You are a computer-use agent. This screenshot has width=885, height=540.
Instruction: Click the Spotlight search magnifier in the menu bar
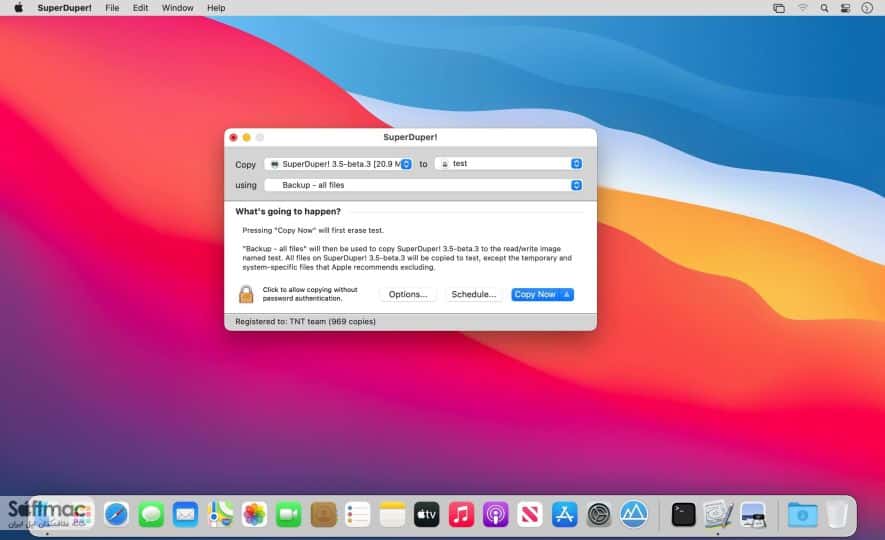825,8
